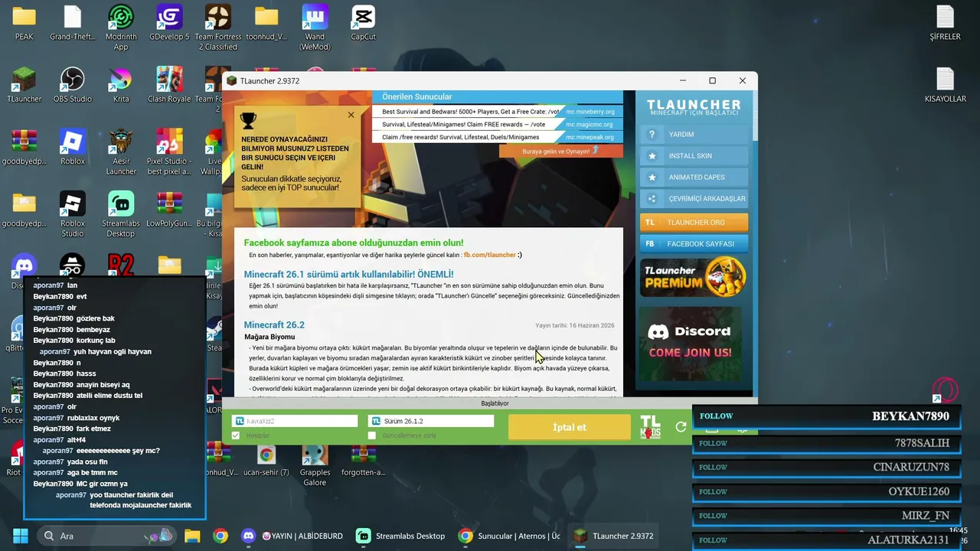Open the KayraXzzZ account dropdown
Image resolution: width=980 pixels, height=551 pixels.
[295, 421]
